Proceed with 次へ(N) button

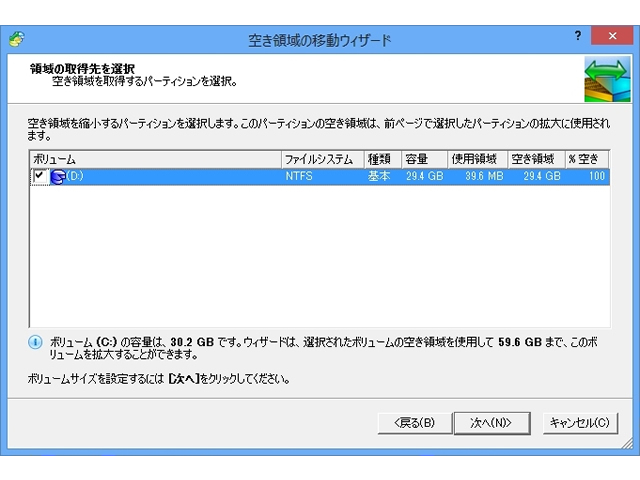(491, 423)
